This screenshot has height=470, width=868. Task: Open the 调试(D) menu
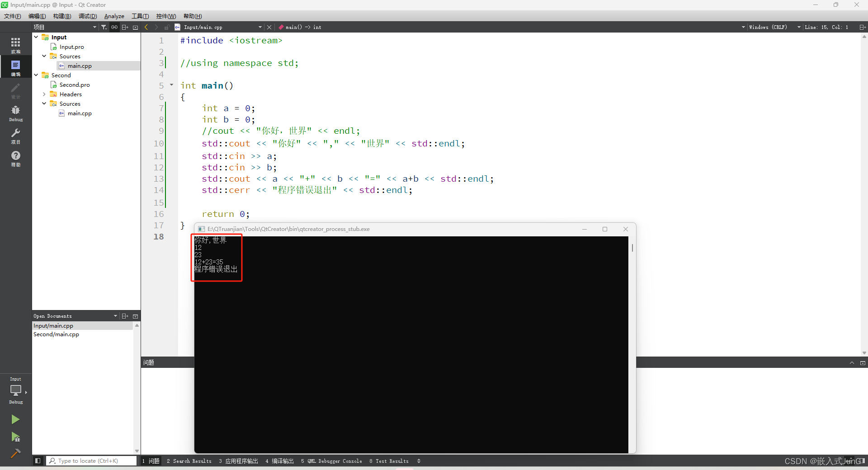[88, 16]
